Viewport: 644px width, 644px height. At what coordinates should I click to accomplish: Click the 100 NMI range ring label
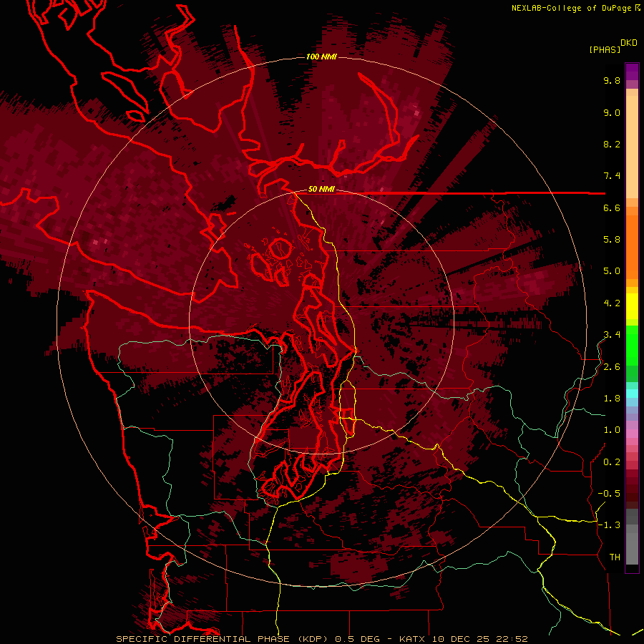coord(321,57)
